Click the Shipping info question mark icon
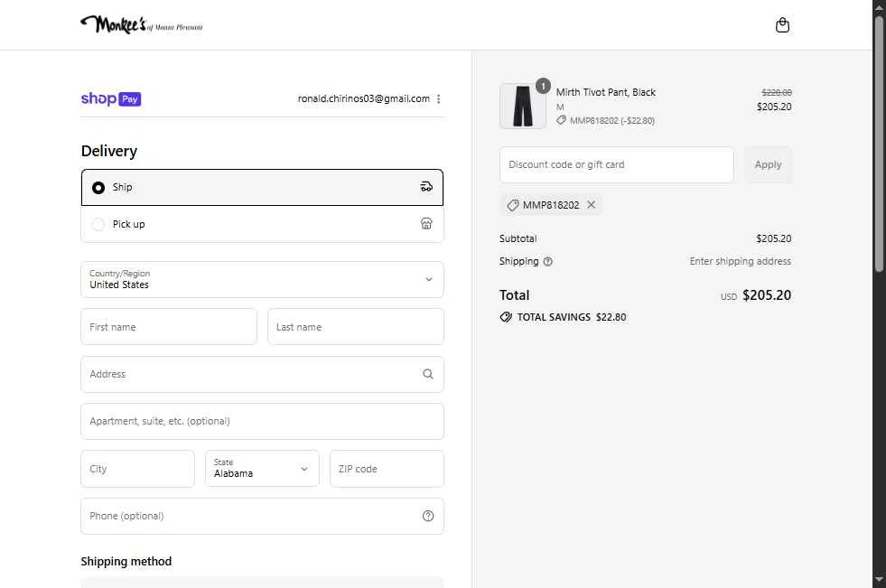The height and width of the screenshot is (588, 886). 547,262
